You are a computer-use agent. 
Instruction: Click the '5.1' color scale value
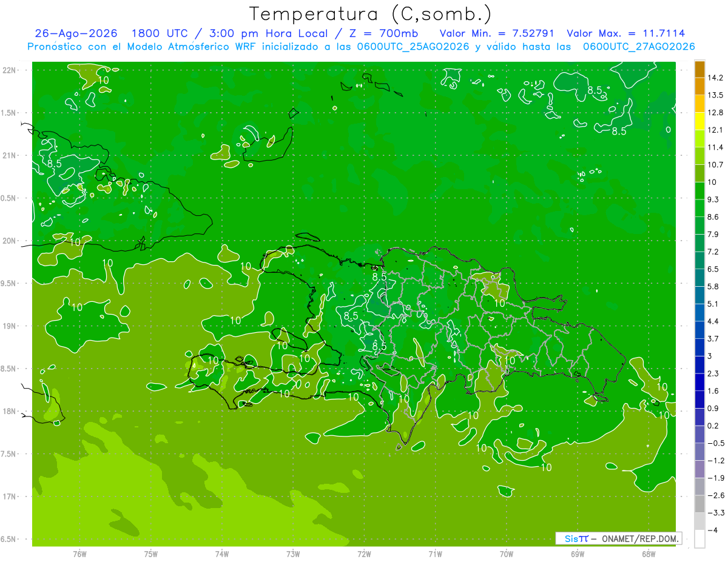[x=713, y=304]
